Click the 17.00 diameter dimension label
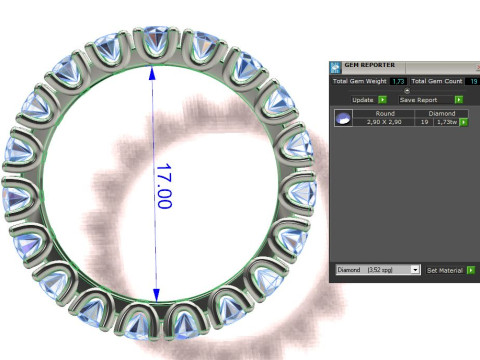This screenshot has width=480, height=360. click(x=164, y=186)
